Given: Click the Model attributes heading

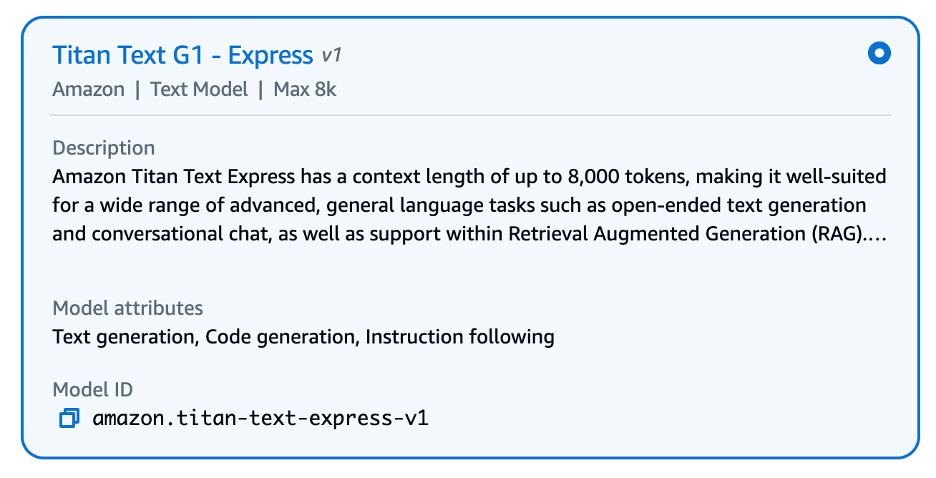Looking at the screenshot, I should pos(127,307).
